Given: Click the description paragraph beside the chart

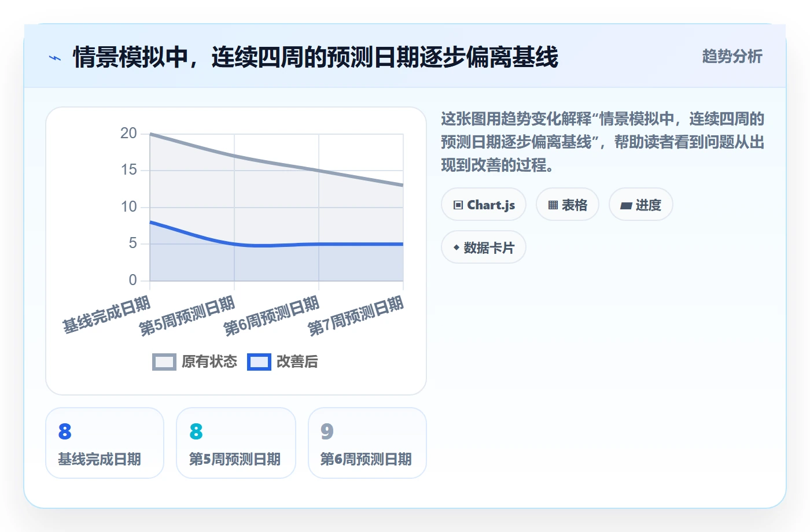Looking at the screenshot, I should (x=603, y=142).
